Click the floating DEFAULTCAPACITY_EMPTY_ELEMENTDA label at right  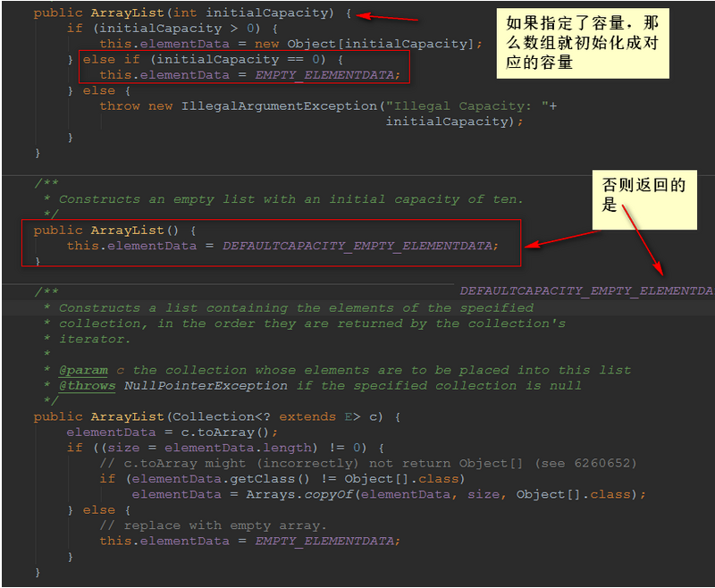pyautogui.click(x=586, y=290)
